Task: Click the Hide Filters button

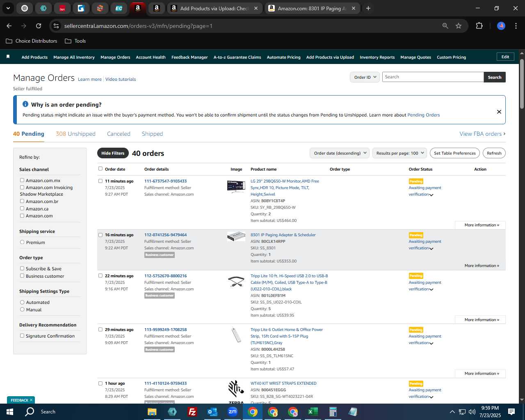Action: [113, 153]
